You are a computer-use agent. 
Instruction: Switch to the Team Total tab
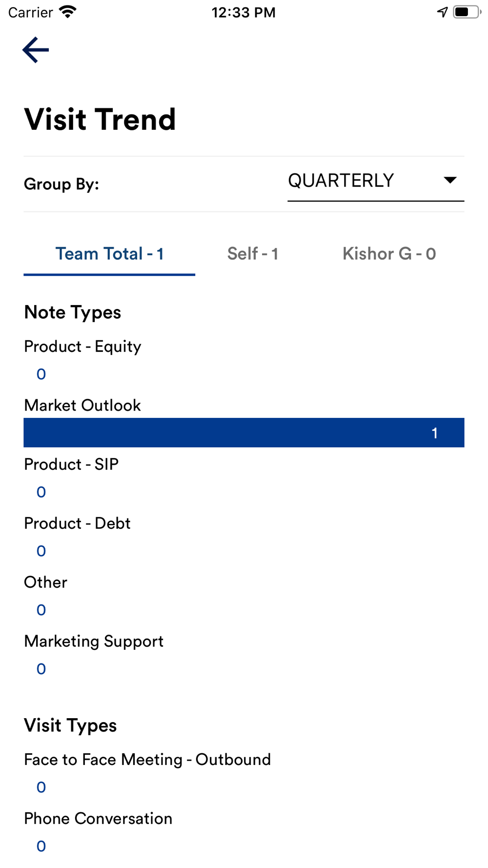click(109, 254)
